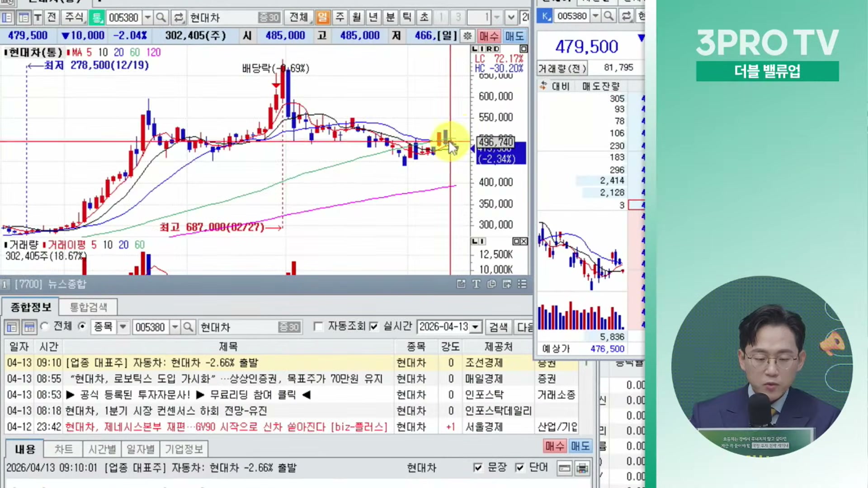Click the T font icon in news panel header
Screen dimensions: 868x488
click(x=476, y=284)
